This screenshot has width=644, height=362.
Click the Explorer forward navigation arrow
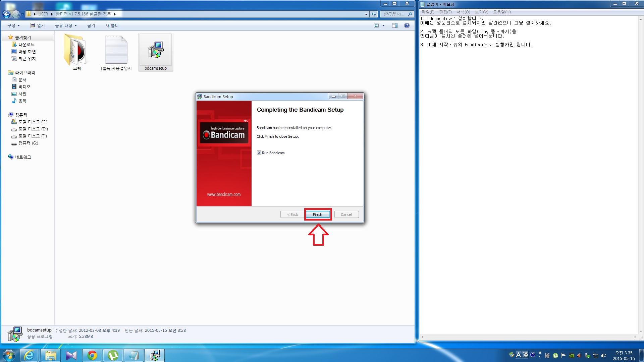point(15,14)
